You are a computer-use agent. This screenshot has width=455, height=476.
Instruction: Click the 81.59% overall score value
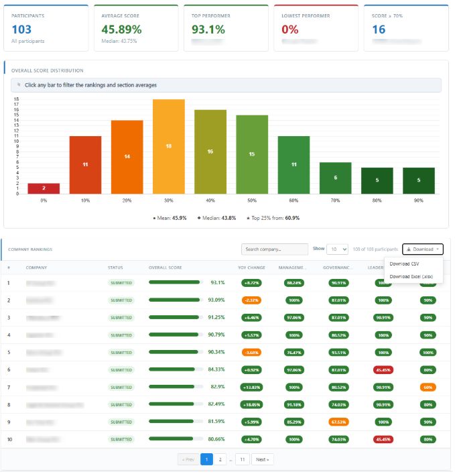[x=216, y=421]
